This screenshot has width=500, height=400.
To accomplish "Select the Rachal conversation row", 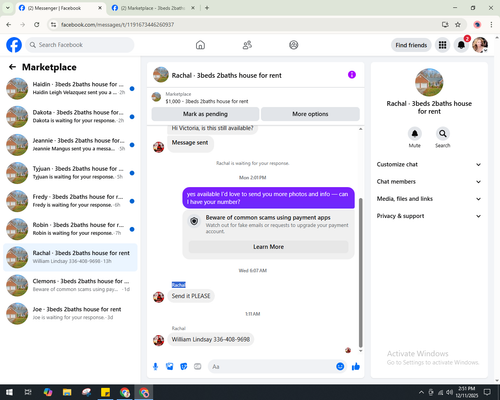I will [x=70, y=257].
